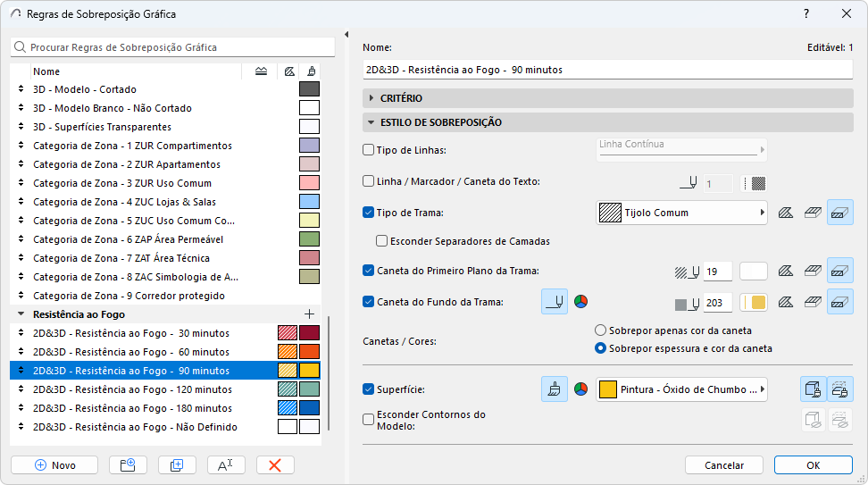The image size is (868, 485).
Task: Open the Tijolo Comum fill type dropdown
Action: coord(680,213)
